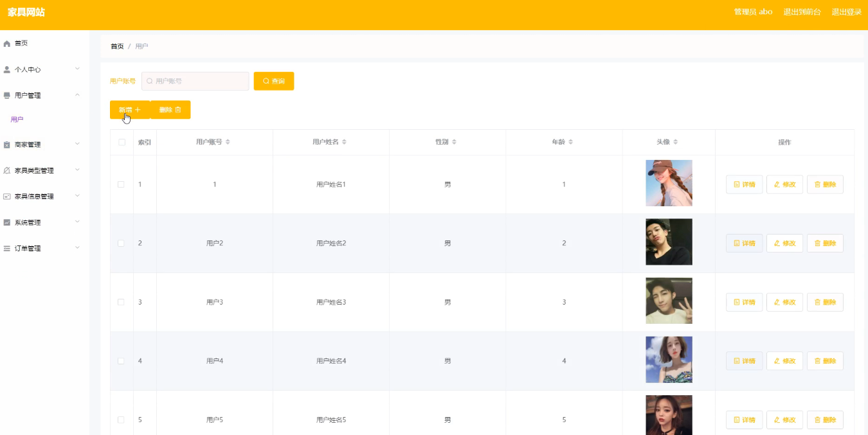Sort the table by the 年龄 column arrows

coord(570,142)
